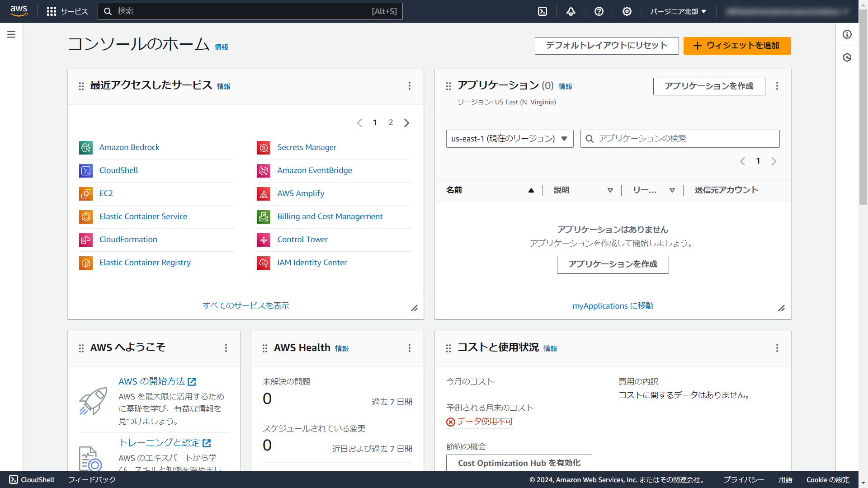This screenshot has width=868, height=488.
Task: Open the Elastic Container Service link
Action: click(143, 216)
